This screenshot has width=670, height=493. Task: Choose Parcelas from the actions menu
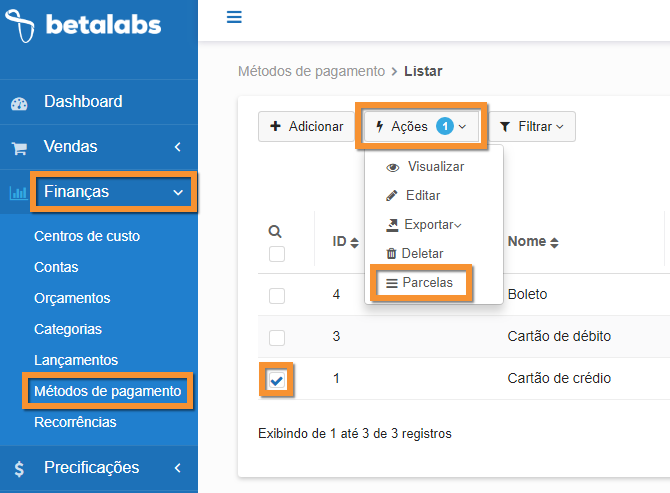tap(421, 283)
